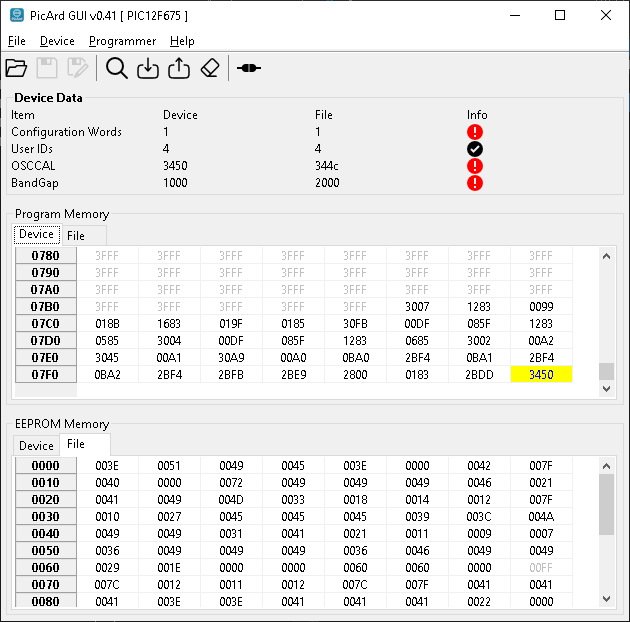
Task: Click EEPROM Memory scrollbar up arrow
Action: 606,466
